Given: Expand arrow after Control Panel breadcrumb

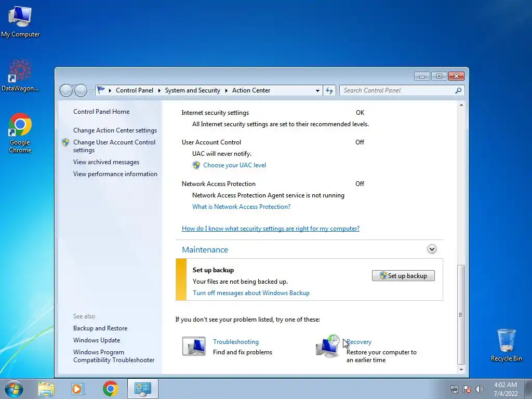Looking at the screenshot, I should tap(159, 90).
